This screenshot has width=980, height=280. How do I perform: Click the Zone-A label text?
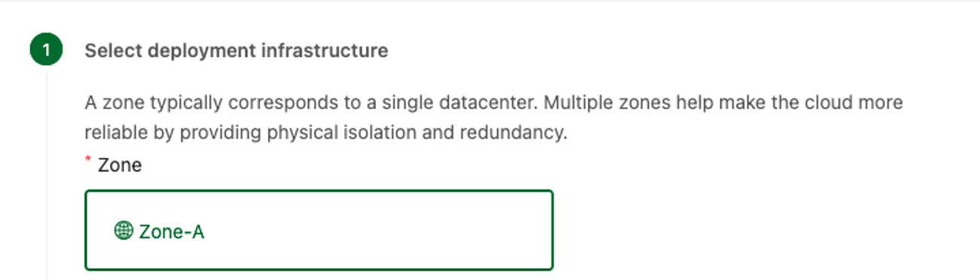(172, 231)
